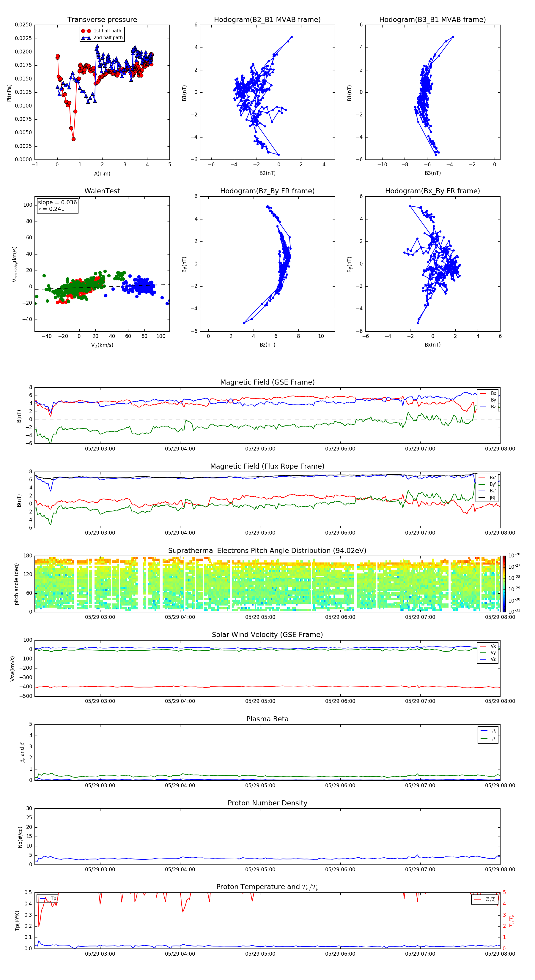Screen dimensions: 535x980
Task: Click '05/29 04:00' tick under Solar Wind Velocity plot
Action: click(x=180, y=701)
